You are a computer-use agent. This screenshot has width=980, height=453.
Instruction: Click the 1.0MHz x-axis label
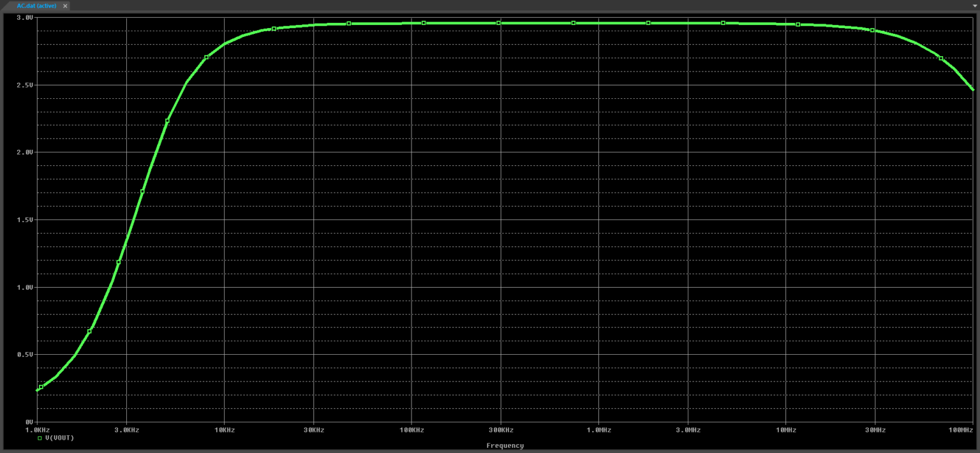pyautogui.click(x=598, y=430)
